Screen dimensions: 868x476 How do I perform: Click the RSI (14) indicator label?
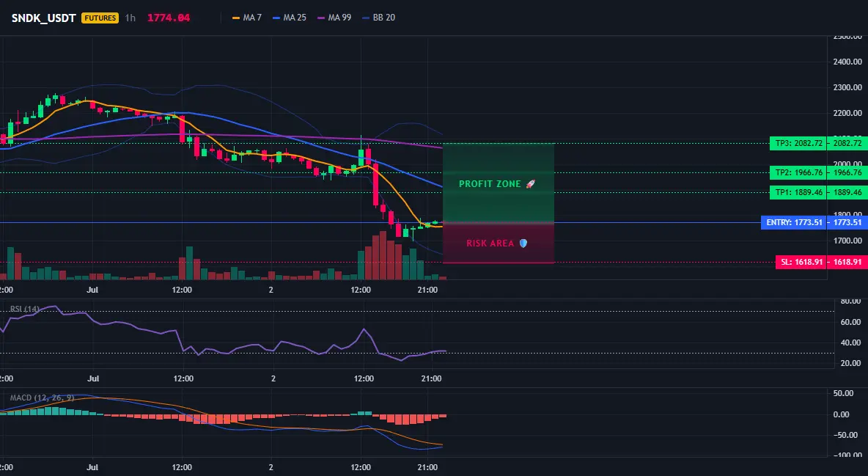pyautogui.click(x=25, y=309)
